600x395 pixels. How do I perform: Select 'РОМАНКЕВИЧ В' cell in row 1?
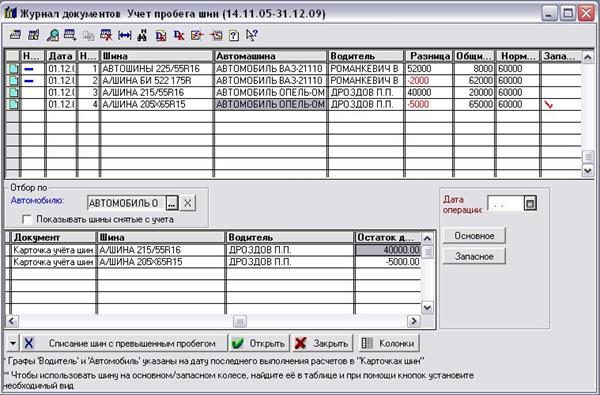tap(366, 69)
